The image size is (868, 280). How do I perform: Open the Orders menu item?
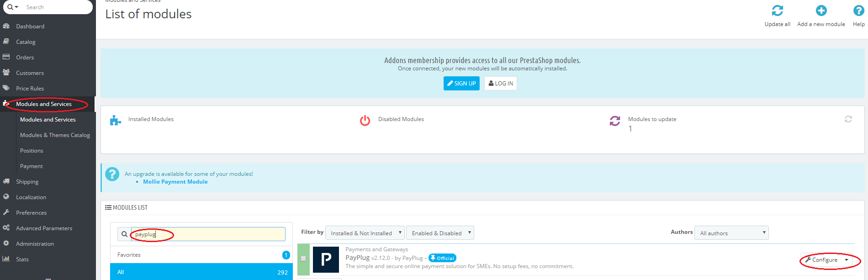(x=25, y=58)
